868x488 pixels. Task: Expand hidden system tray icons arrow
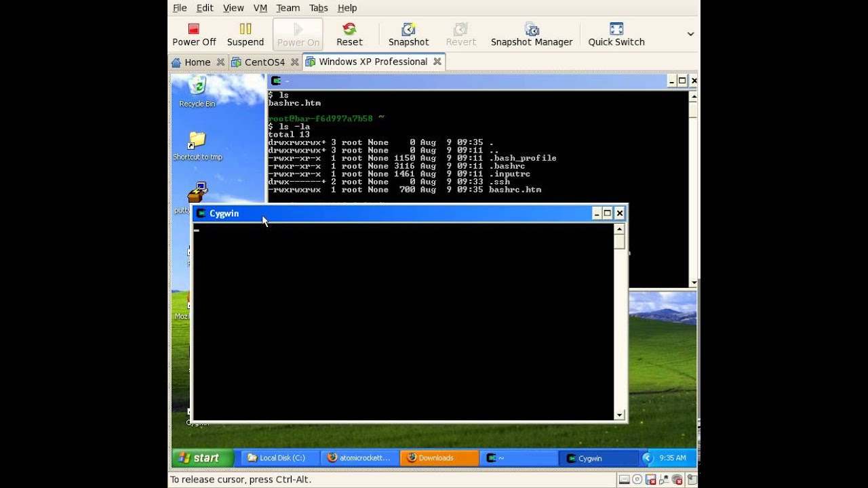point(647,458)
